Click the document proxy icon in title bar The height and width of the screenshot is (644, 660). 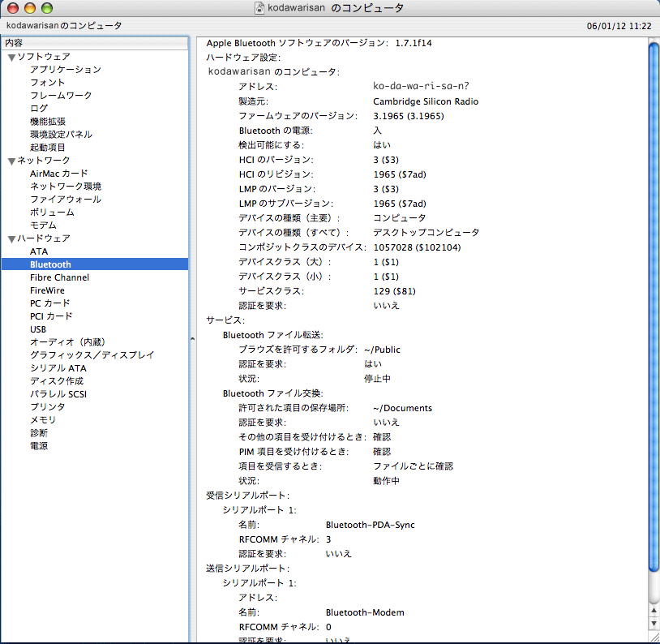(259, 8)
